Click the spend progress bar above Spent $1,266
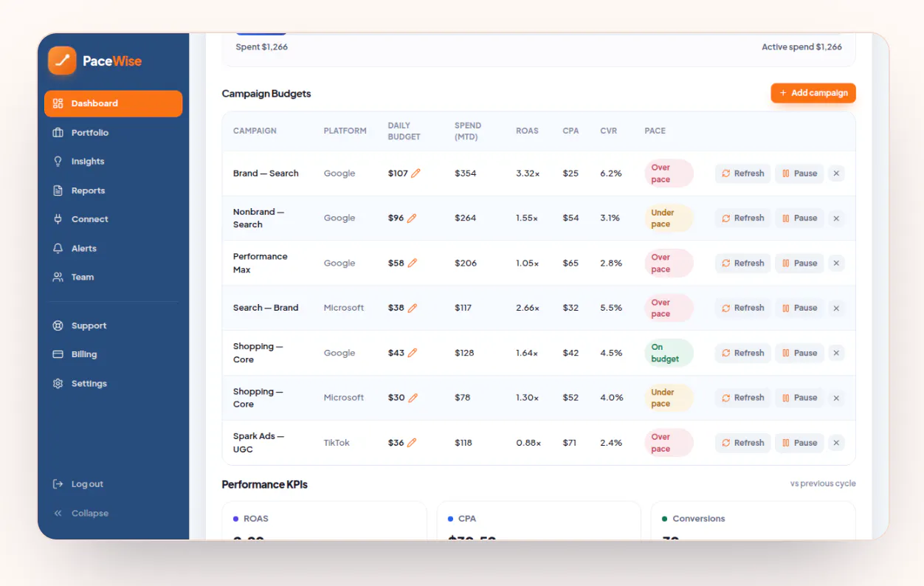 [x=539, y=33]
